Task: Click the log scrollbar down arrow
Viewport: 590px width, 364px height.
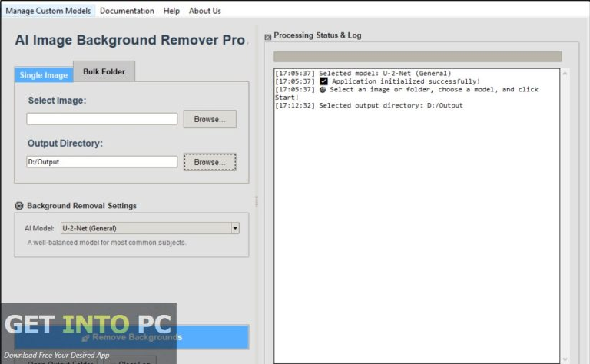Action: [565, 359]
